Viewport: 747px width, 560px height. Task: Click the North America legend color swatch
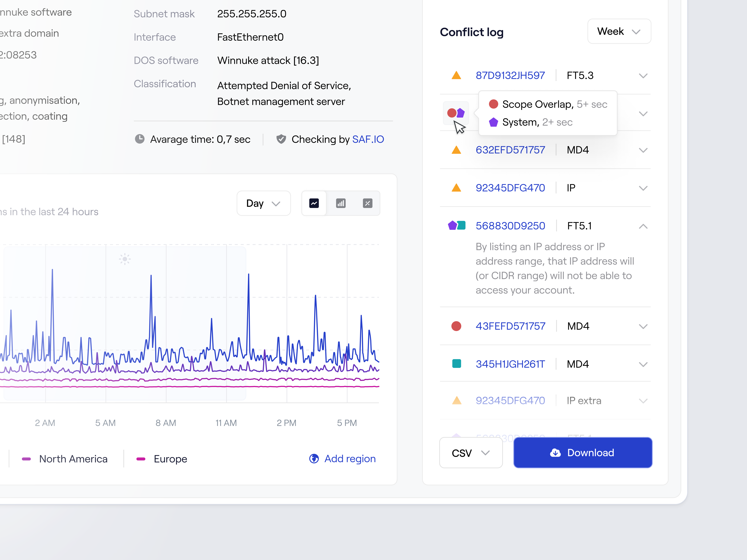coord(26,459)
